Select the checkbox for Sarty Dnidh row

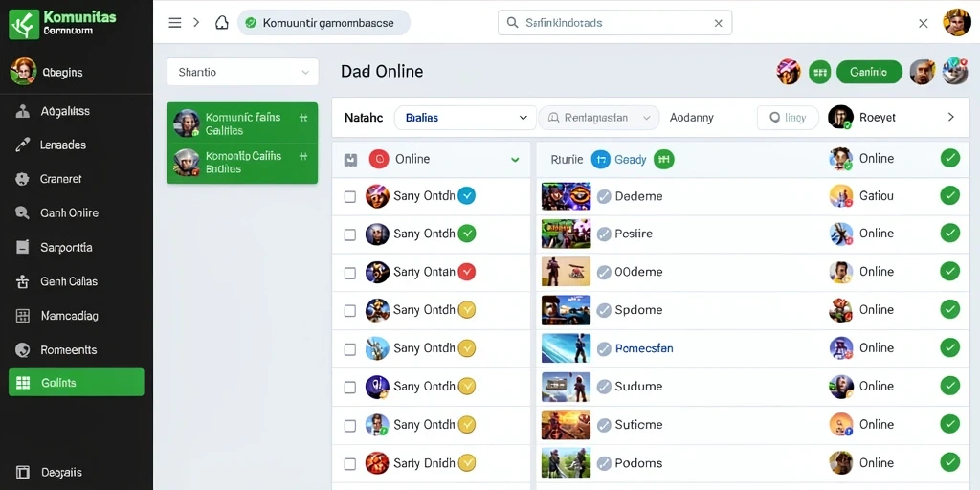tap(350, 464)
